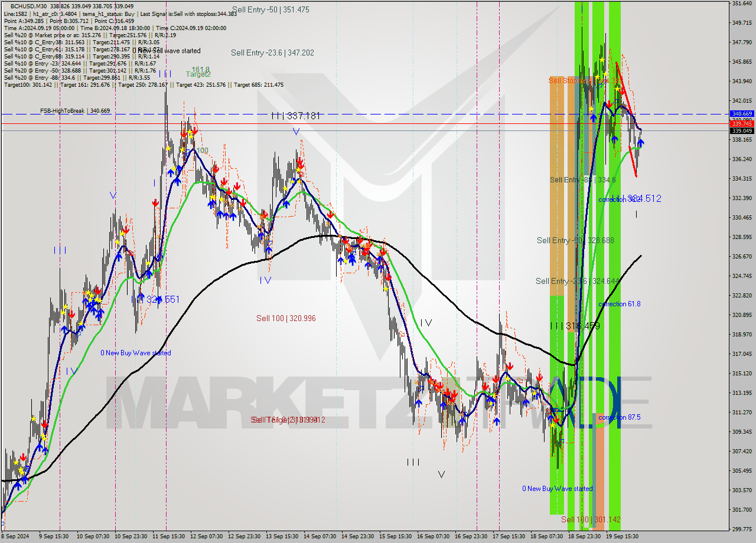Viewport: 756px width, 543px height.
Task: Click the 'Sell Entry -88 | 334.6' label
Action: coord(583,179)
